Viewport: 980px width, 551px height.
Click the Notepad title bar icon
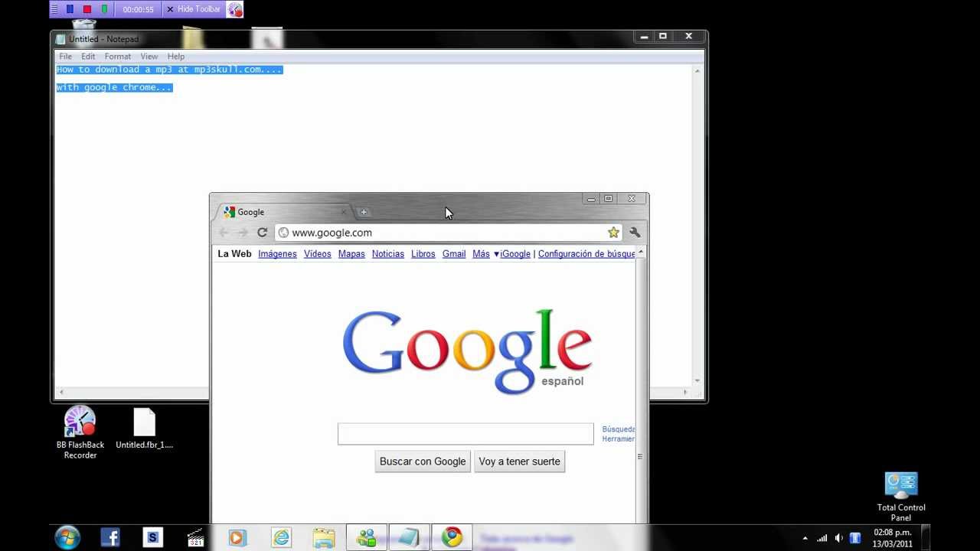coord(60,39)
